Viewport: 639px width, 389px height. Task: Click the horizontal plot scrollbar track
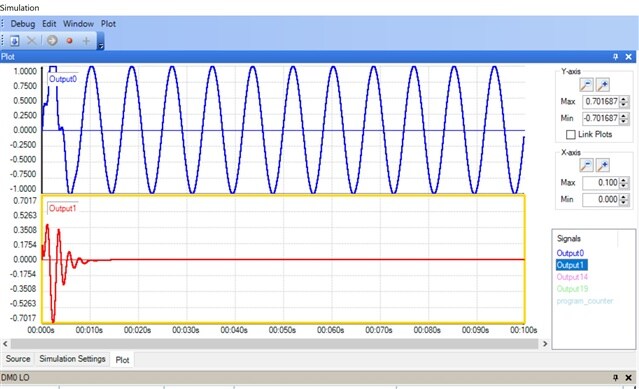pyautogui.click(x=275, y=344)
